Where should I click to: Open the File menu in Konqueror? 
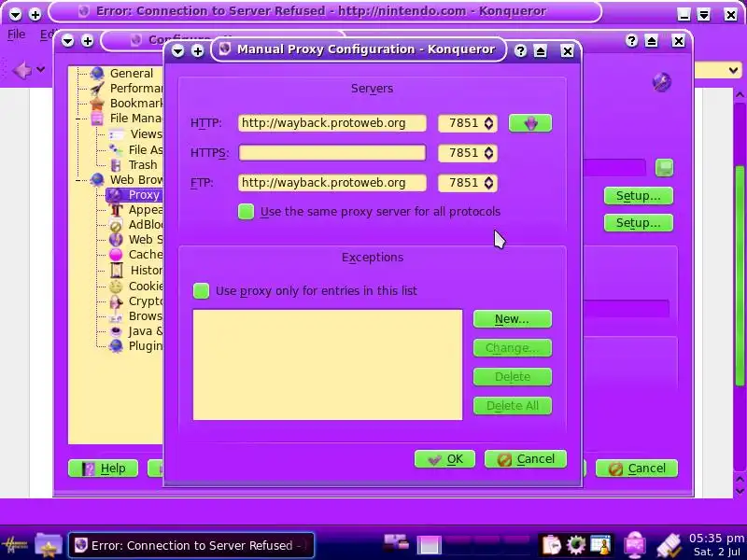coord(16,35)
